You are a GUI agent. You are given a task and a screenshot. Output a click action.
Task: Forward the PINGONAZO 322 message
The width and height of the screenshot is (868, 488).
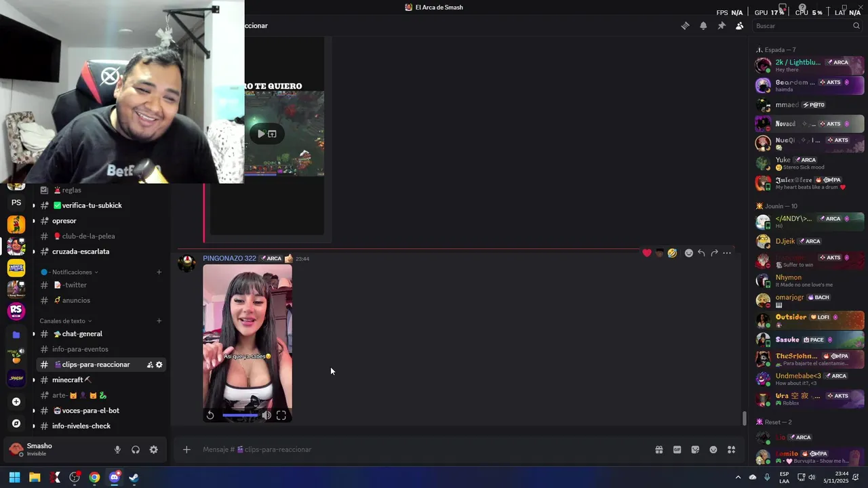(714, 253)
